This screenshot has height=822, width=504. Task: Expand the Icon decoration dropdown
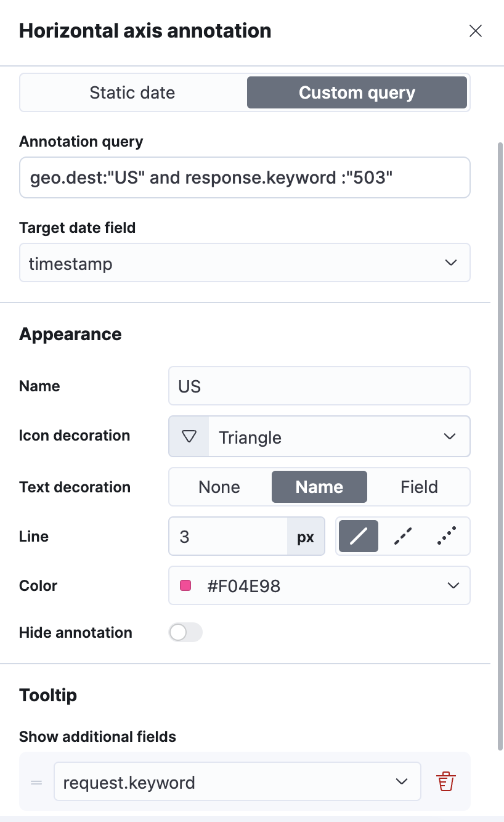[x=319, y=437]
